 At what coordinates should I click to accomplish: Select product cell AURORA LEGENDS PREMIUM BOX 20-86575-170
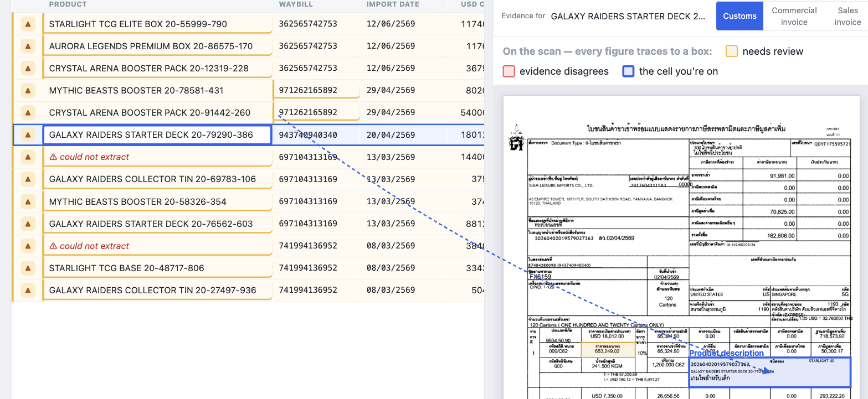click(157, 46)
